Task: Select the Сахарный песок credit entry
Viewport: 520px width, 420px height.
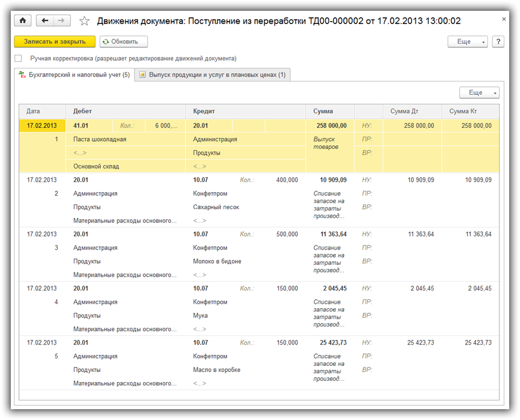Action: 216,207
